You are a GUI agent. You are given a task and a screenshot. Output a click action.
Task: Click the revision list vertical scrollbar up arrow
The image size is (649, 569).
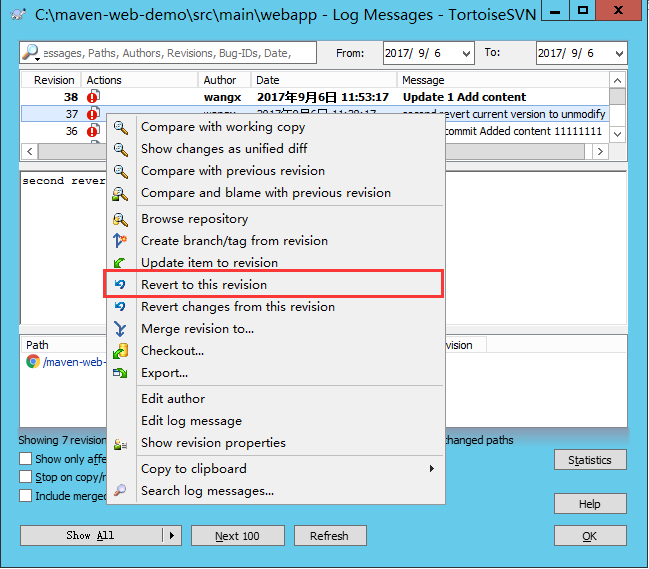[x=618, y=80]
